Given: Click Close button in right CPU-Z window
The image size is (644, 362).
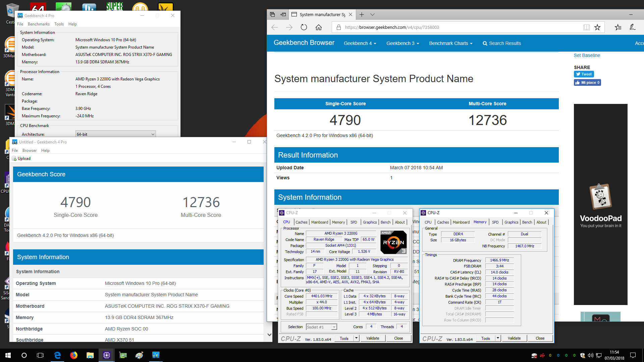Looking at the screenshot, I should (x=540, y=338).
